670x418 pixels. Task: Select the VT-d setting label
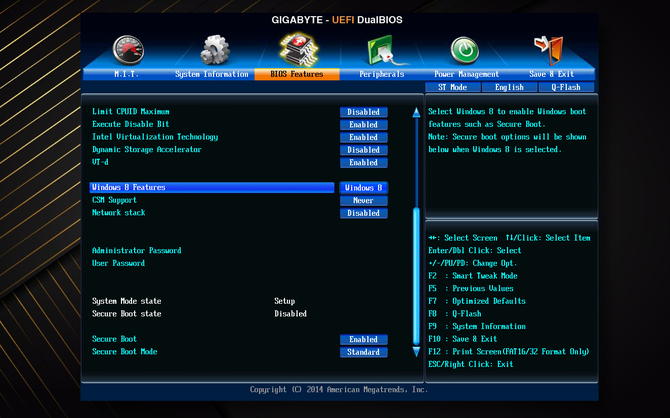pos(100,162)
